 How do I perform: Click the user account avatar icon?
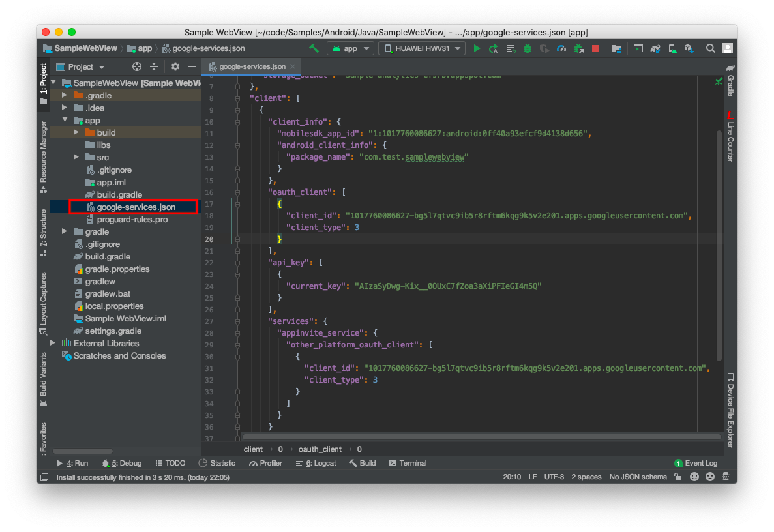coord(727,48)
